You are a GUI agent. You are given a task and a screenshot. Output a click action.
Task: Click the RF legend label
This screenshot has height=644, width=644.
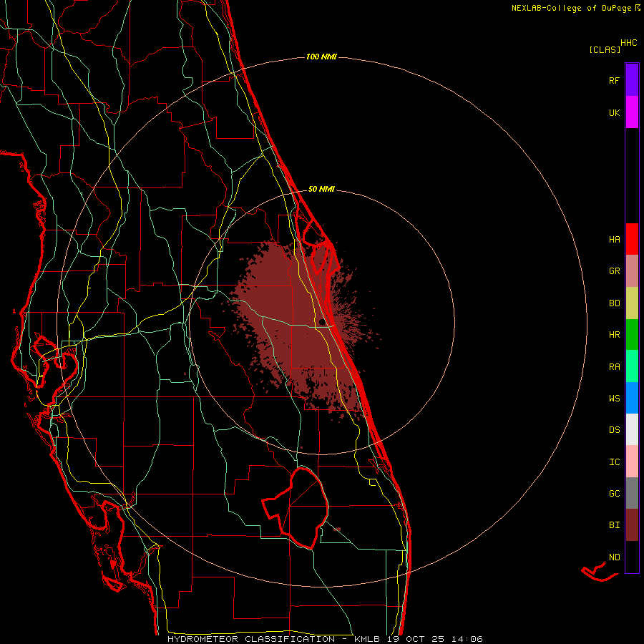click(x=614, y=80)
